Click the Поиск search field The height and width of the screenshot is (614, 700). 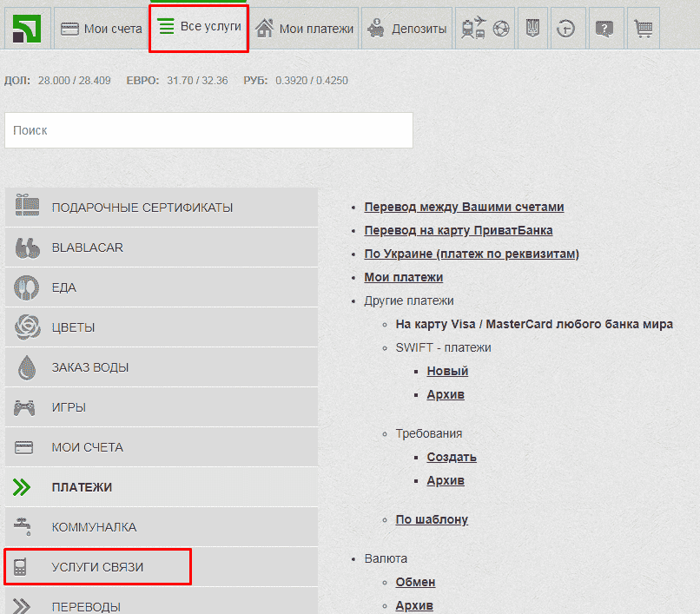click(208, 130)
